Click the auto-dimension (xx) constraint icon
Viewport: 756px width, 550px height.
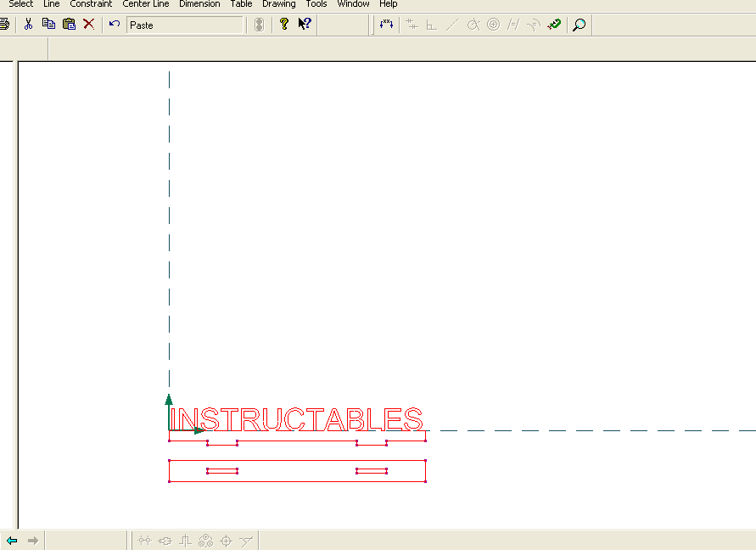(386, 24)
